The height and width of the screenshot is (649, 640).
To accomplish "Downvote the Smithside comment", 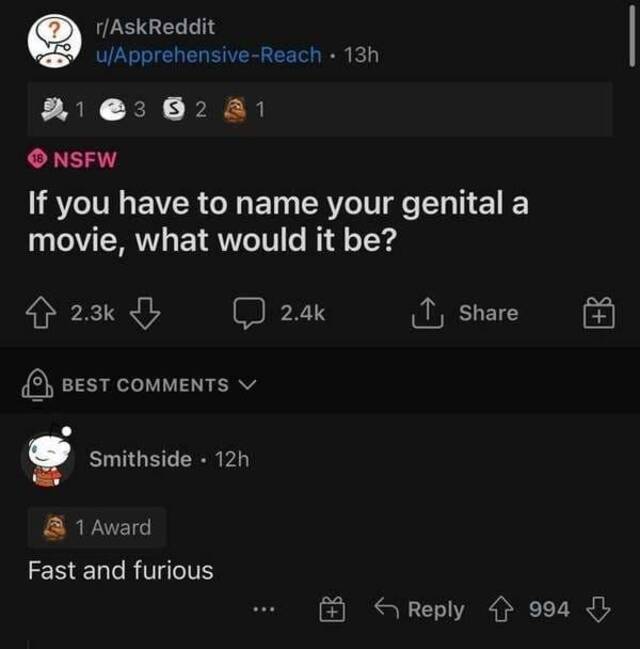I will click(x=597, y=609).
